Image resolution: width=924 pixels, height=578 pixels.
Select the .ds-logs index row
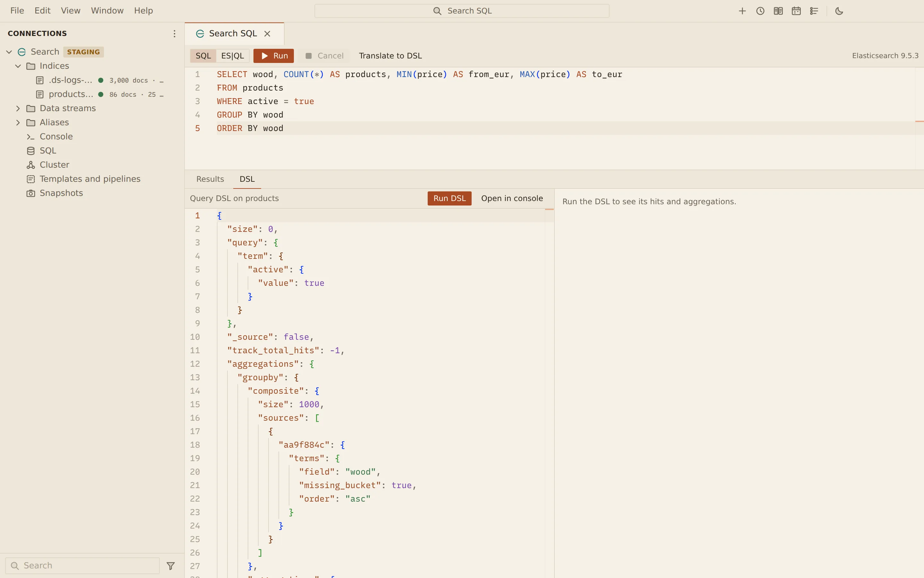[92, 80]
